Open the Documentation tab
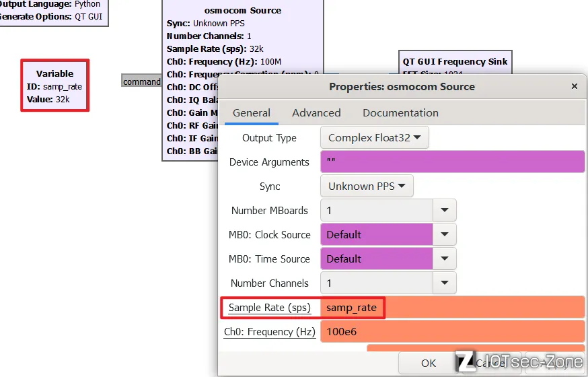 (400, 113)
